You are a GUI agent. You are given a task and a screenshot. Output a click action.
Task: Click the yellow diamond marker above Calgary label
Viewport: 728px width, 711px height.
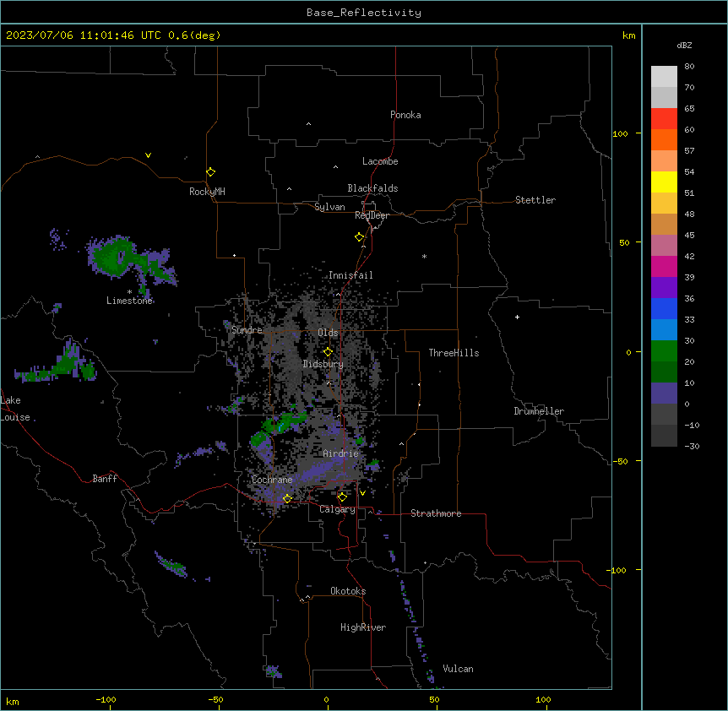(342, 497)
